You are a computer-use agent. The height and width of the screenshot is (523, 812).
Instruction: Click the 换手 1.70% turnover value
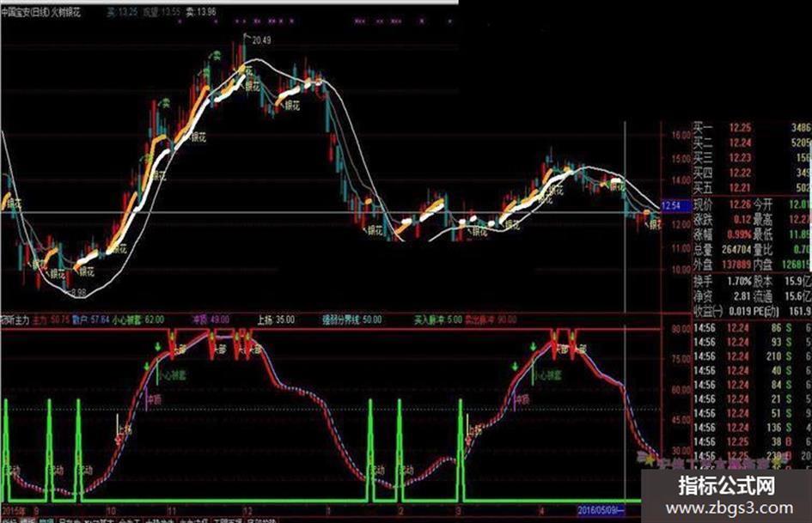[x=739, y=281]
